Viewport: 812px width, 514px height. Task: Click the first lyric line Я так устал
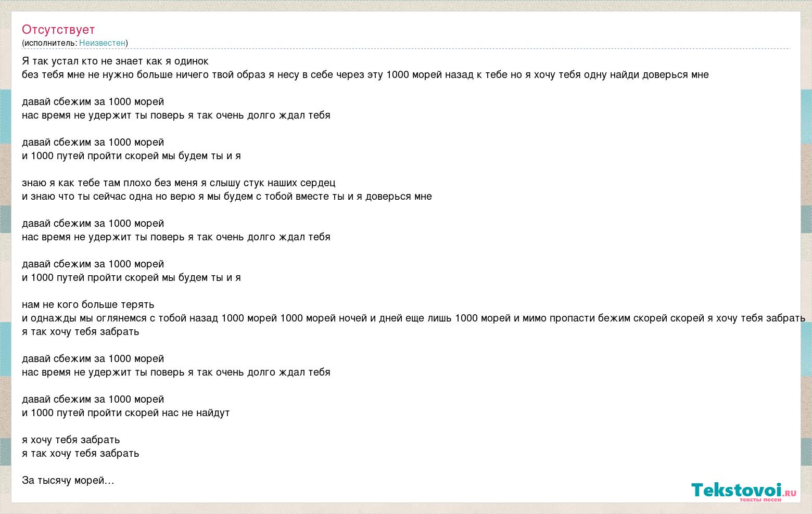pyautogui.click(x=115, y=61)
